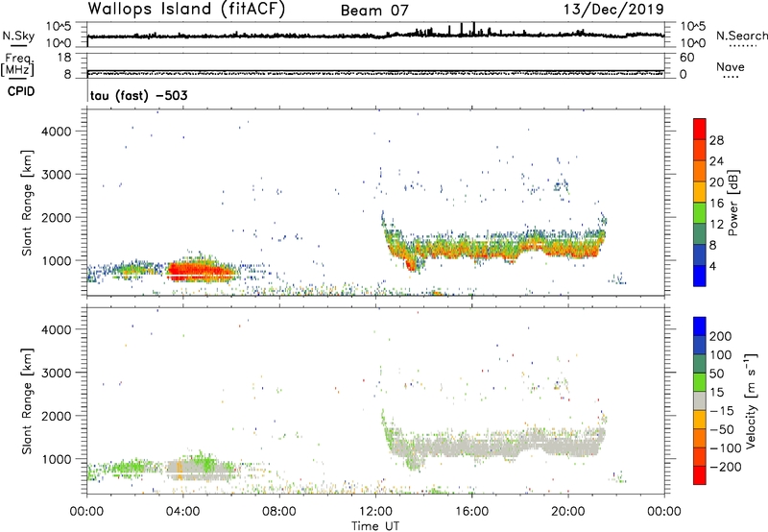Click the '24' power colorbar tick
The image size is (768, 532).
[716, 161]
